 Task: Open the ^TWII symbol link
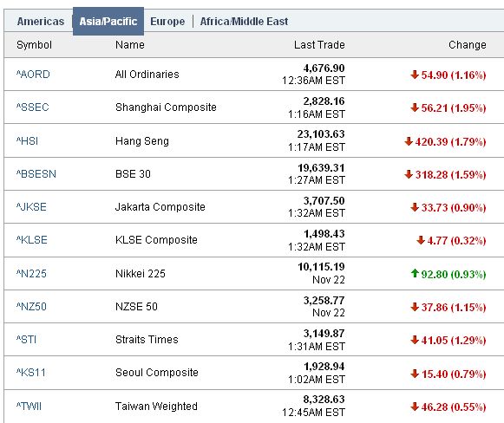[x=29, y=406]
